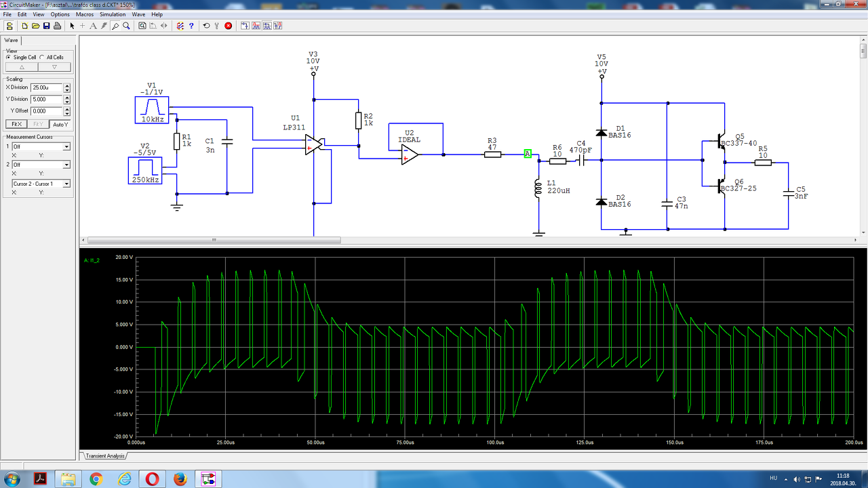Save the circuit with floppy icon
868x488 pixels.
click(46, 26)
